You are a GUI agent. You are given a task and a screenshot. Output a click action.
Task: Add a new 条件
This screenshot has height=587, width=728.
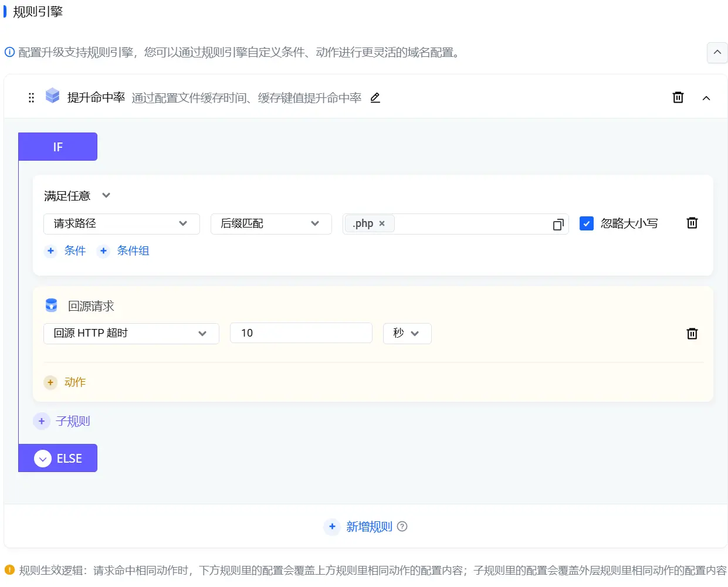click(x=66, y=251)
